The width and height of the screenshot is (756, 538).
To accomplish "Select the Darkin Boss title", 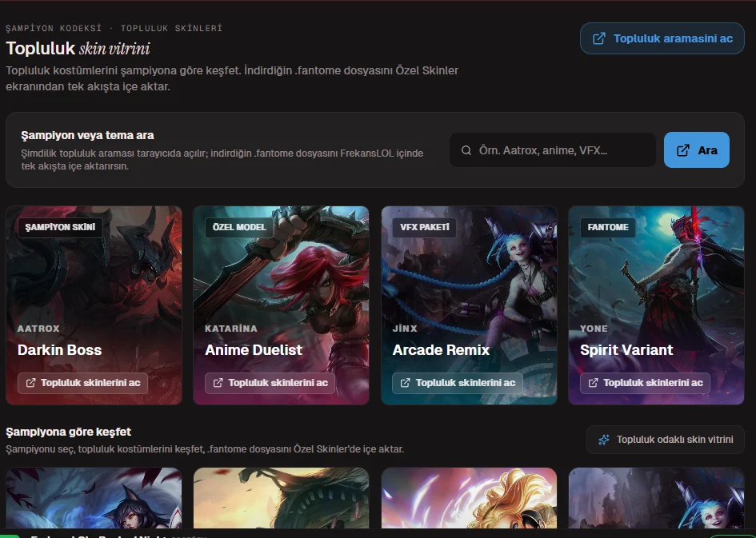I will [x=60, y=350].
